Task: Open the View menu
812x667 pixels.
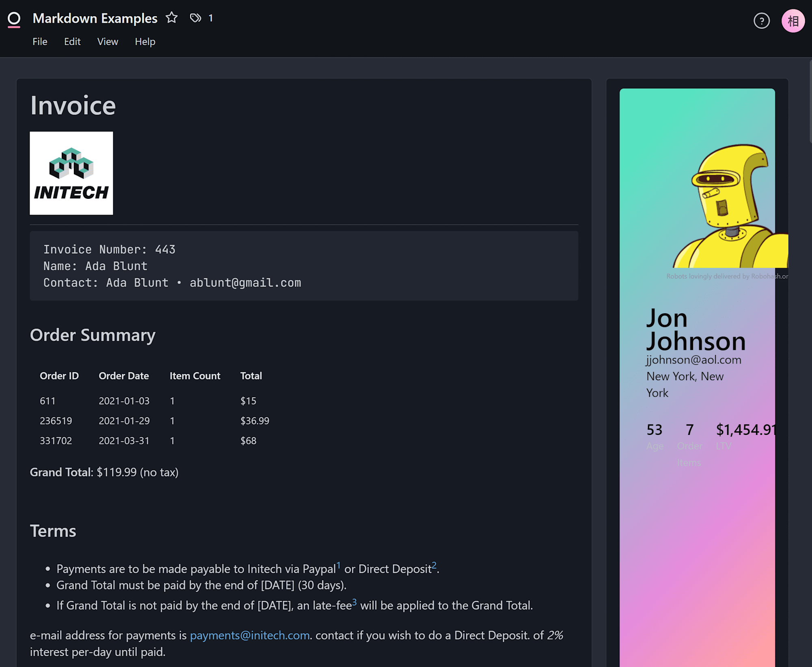Action: point(108,42)
